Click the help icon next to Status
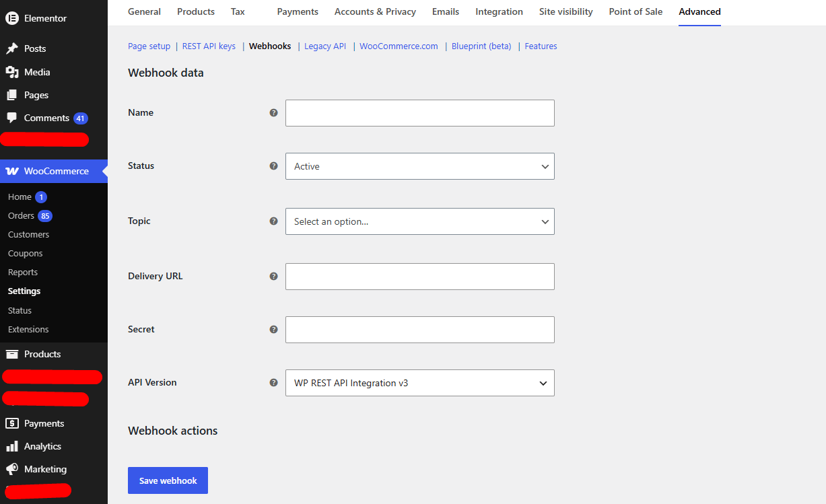826x504 pixels. point(273,166)
